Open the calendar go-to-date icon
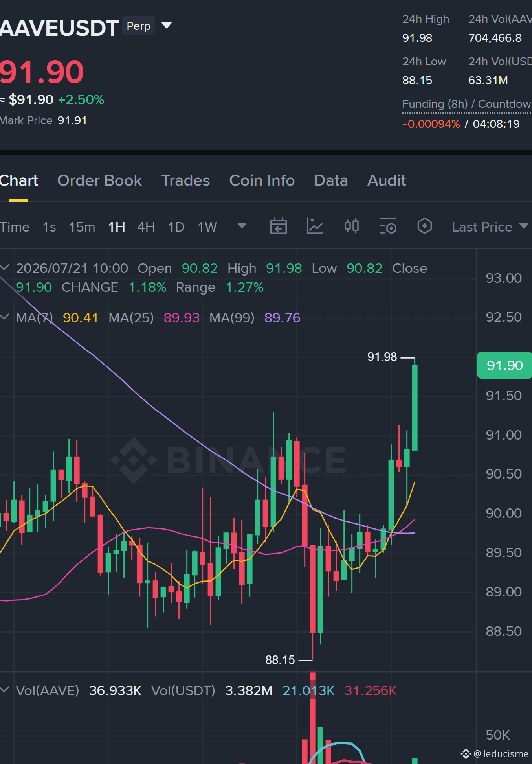The width and height of the screenshot is (532, 764). pos(278,226)
